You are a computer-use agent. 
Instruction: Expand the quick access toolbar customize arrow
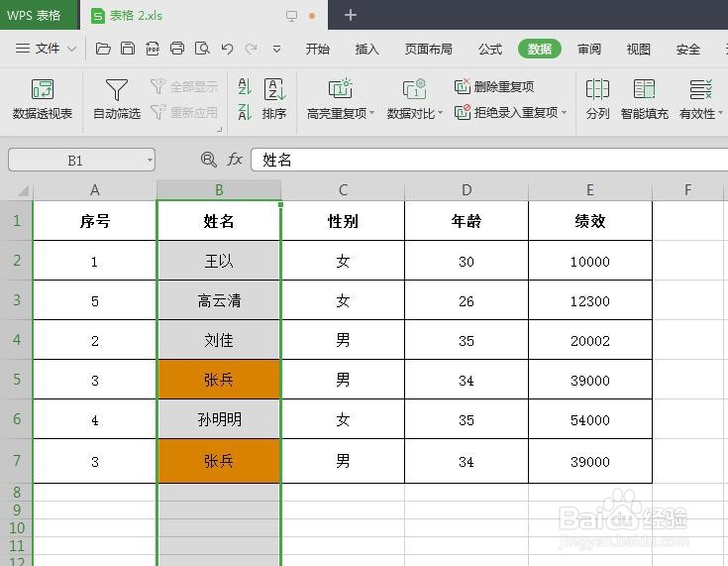(276, 49)
